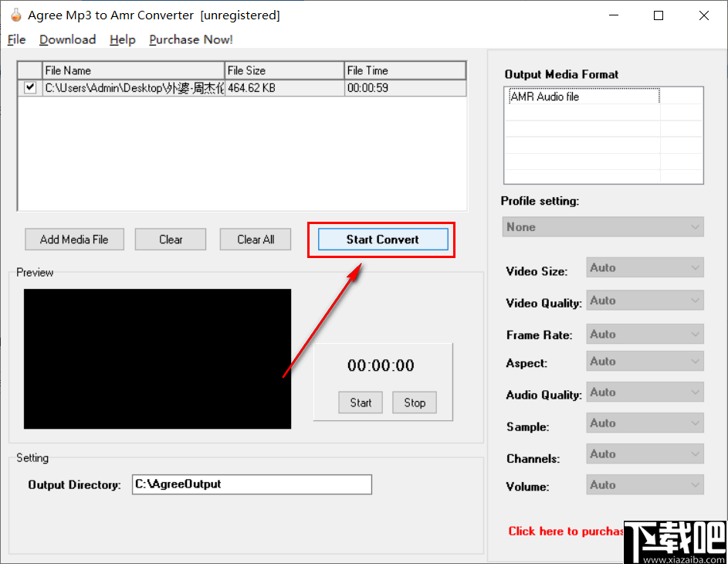This screenshot has height=564, width=728.
Task: Click the Clear All button
Action: pos(255,239)
